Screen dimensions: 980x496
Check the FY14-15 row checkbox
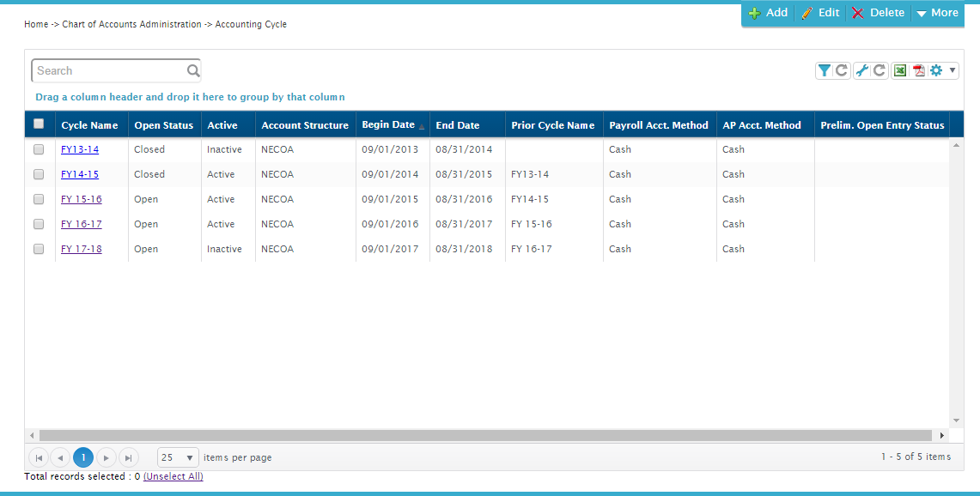tap(39, 174)
